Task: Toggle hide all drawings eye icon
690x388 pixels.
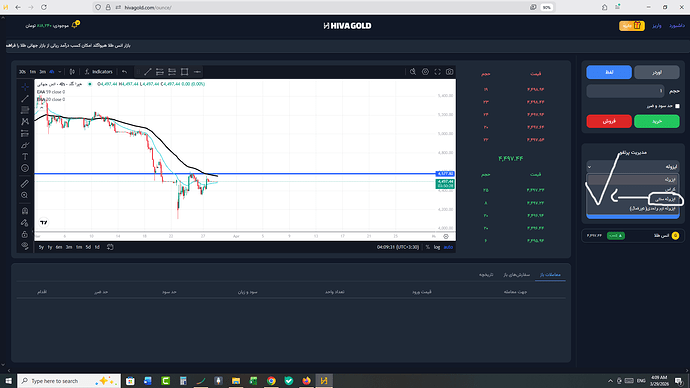Action: (x=25, y=245)
